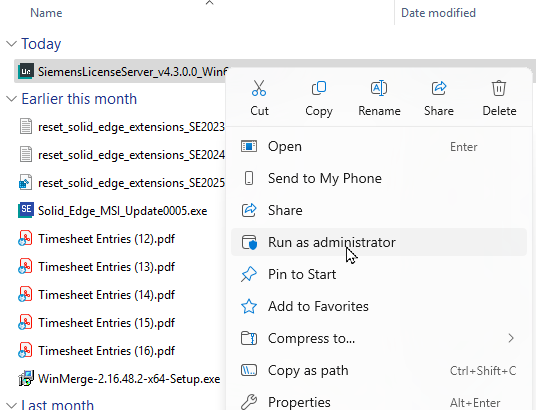Image resolution: width=536 pixels, height=410 pixels.
Task: Select reset_solid_edge_extensions_SE2024 file
Action: pyautogui.click(x=131, y=155)
